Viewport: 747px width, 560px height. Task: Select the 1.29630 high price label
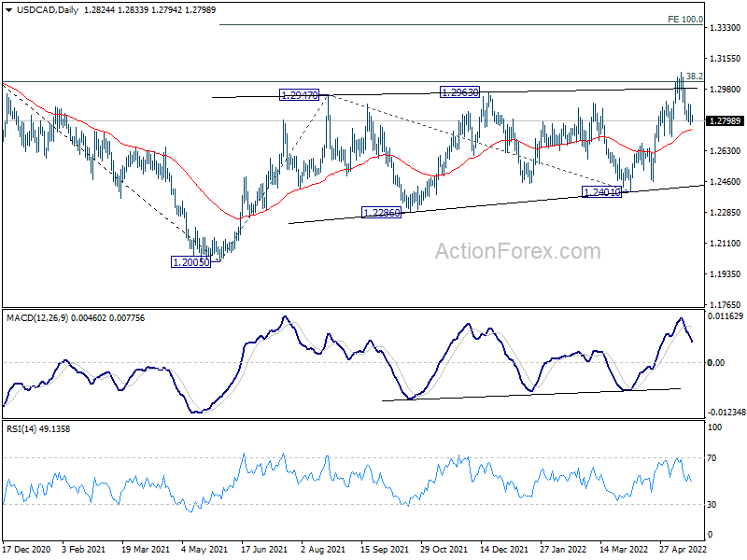(x=460, y=91)
